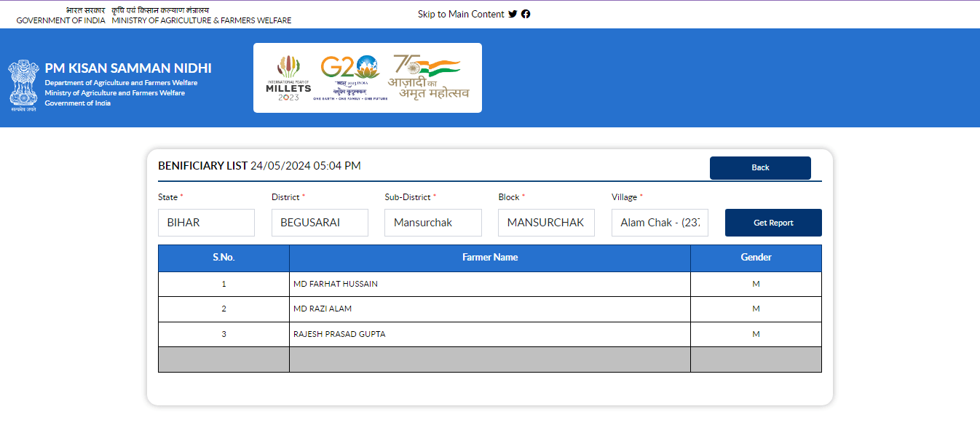The height and width of the screenshot is (425, 980).
Task: Click the Twitter bird icon
Action: (x=513, y=14)
